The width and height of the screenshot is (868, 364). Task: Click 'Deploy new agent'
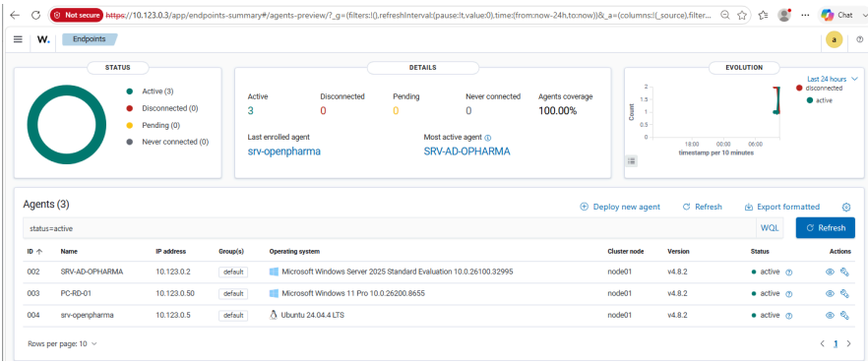tap(620, 207)
